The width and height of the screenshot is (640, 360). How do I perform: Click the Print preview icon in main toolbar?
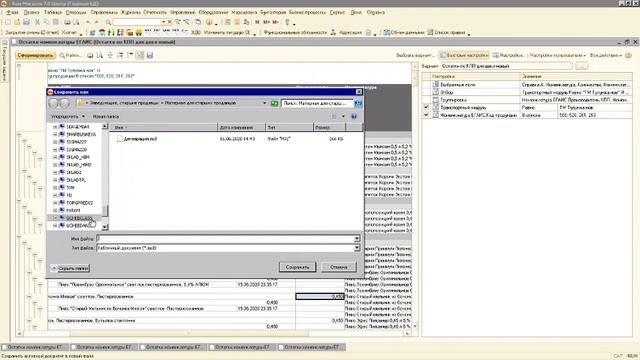[76, 22]
